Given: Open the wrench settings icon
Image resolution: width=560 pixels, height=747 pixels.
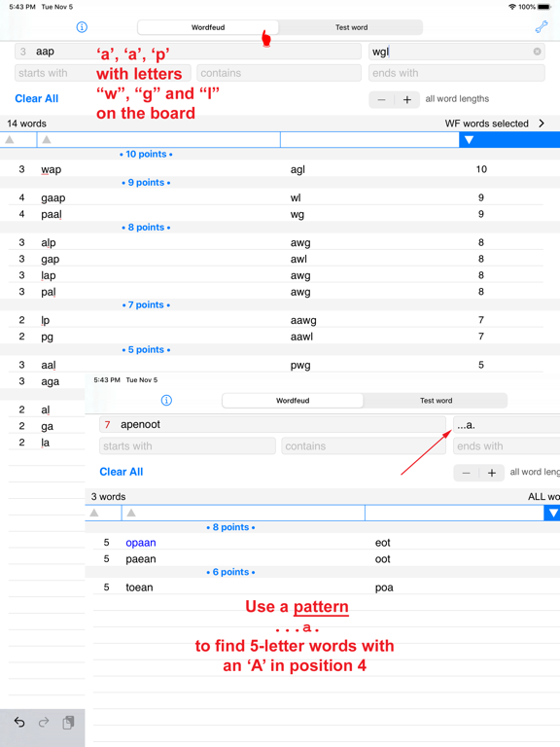Looking at the screenshot, I should tap(541, 27).
